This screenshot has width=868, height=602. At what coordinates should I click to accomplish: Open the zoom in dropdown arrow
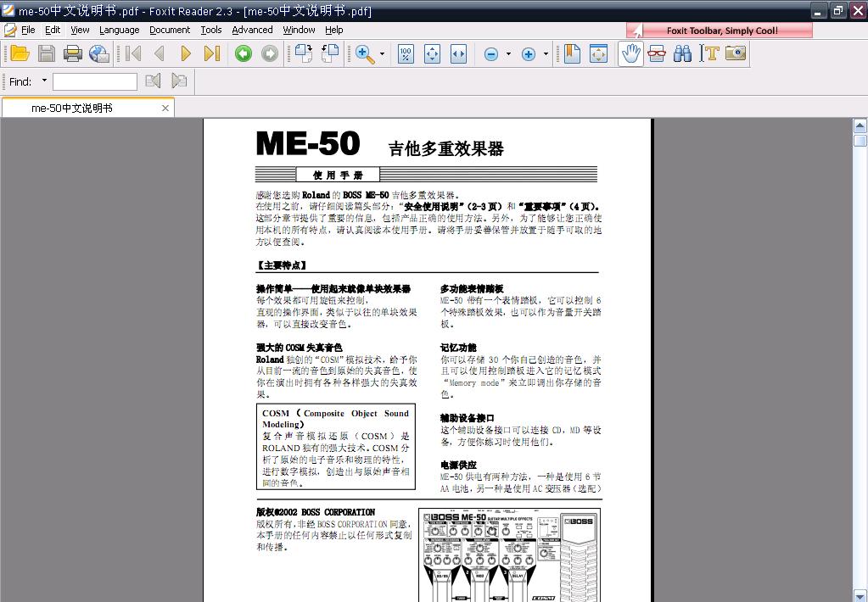point(546,54)
